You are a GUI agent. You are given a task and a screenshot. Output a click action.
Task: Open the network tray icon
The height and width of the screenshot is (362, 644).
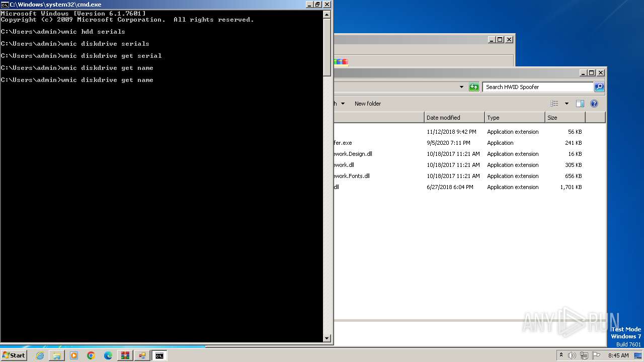pyautogui.click(x=584, y=355)
